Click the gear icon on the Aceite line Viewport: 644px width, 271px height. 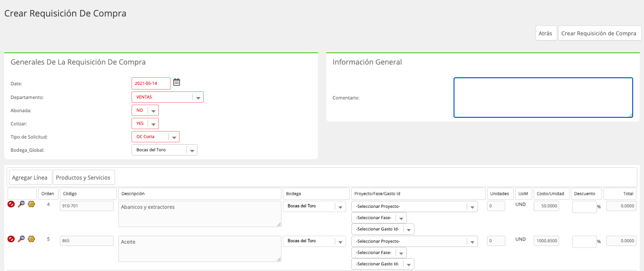(32, 239)
